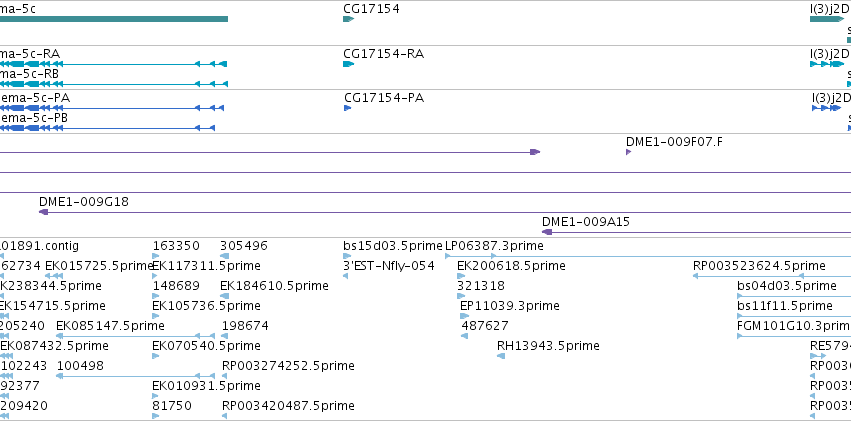The width and height of the screenshot is (851, 421).
Task: Click the CG17154 gene arrow glyph
Action: 348,20
